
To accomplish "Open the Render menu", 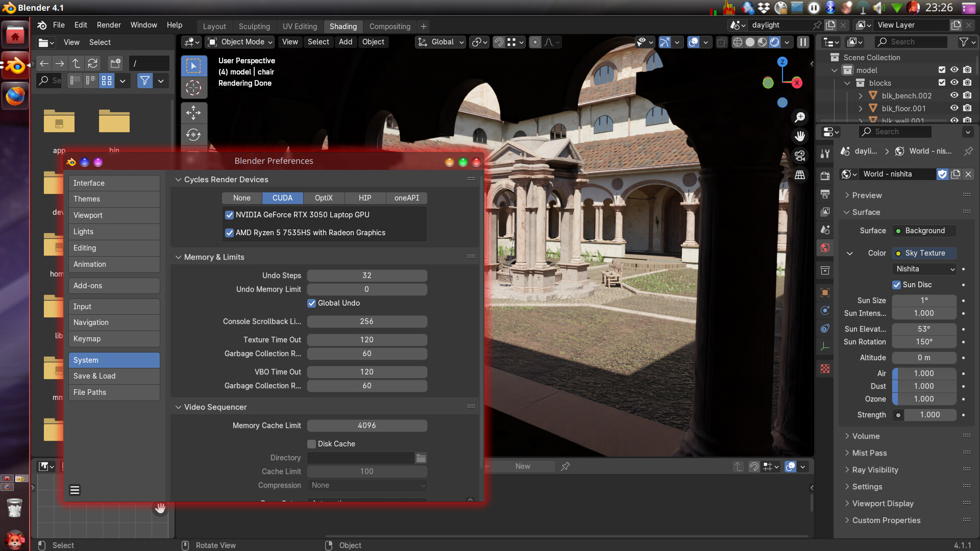I will point(109,25).
